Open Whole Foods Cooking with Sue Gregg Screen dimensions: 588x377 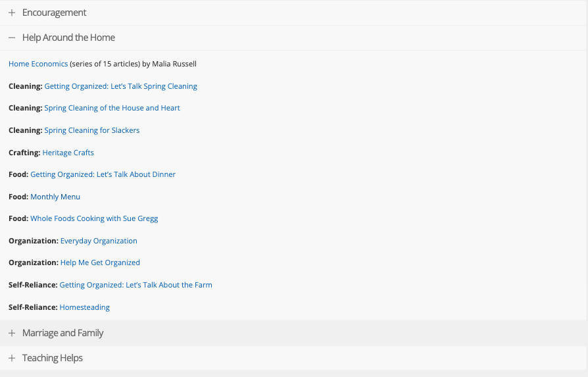94,219
